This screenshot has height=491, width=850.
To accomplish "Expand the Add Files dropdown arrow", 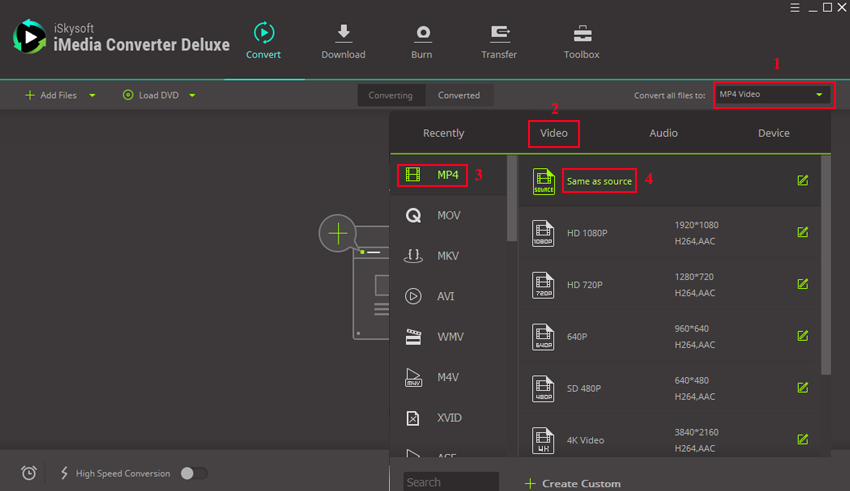I will pos(92,95).
